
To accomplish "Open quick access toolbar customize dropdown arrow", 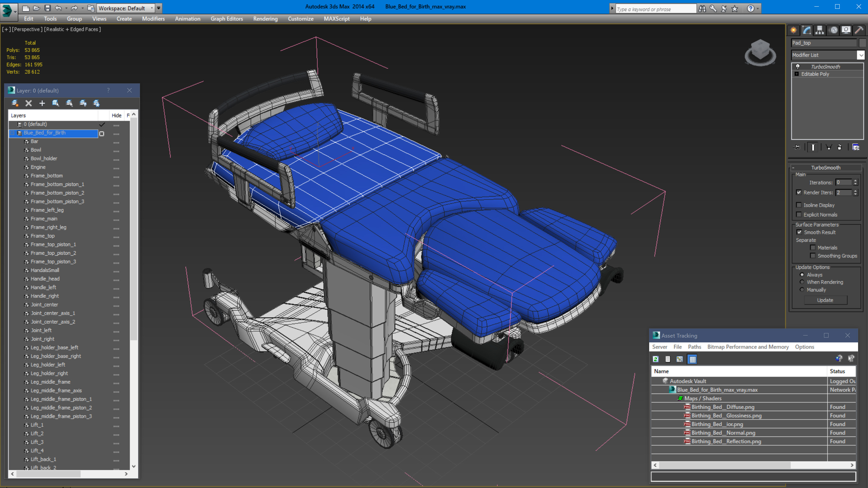I will click(159, 8).
